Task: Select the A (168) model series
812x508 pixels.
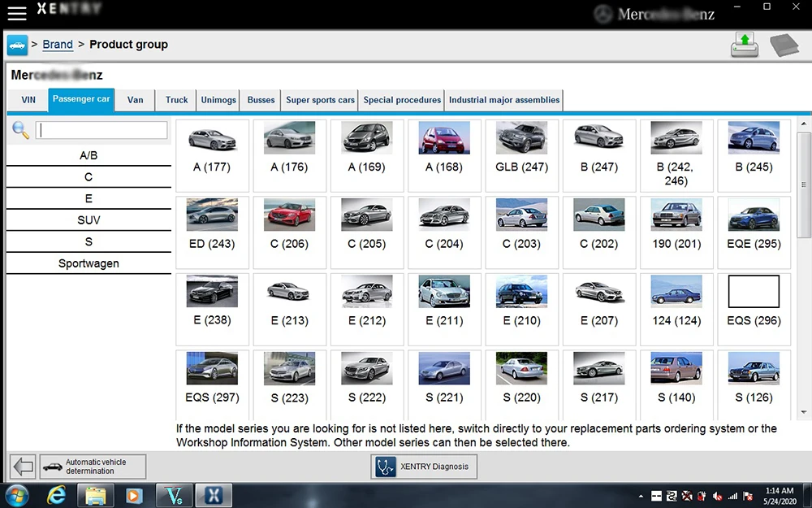Action: [444, 155]
